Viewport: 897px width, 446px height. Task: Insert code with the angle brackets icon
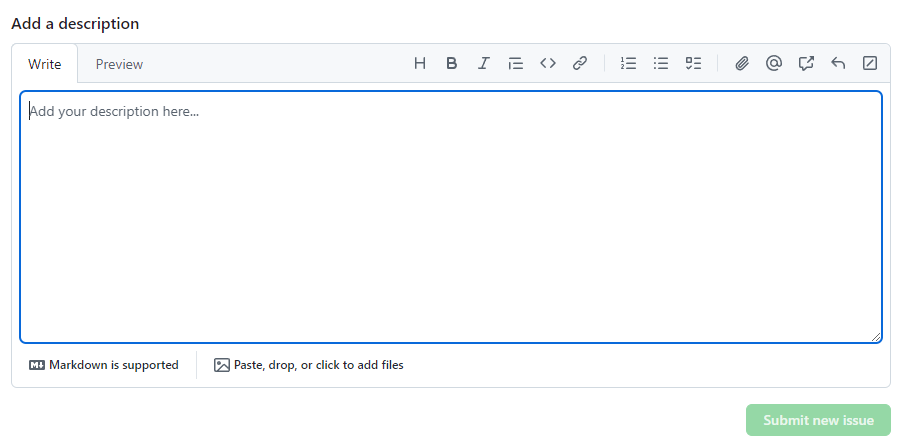click(548, 63)
